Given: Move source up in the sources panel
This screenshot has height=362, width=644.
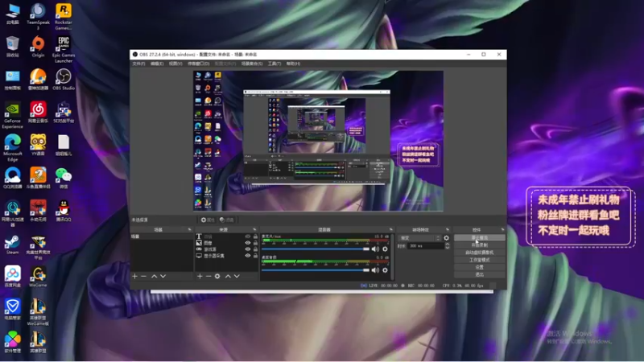Looking at the screenshot, I should click(228, 276).
